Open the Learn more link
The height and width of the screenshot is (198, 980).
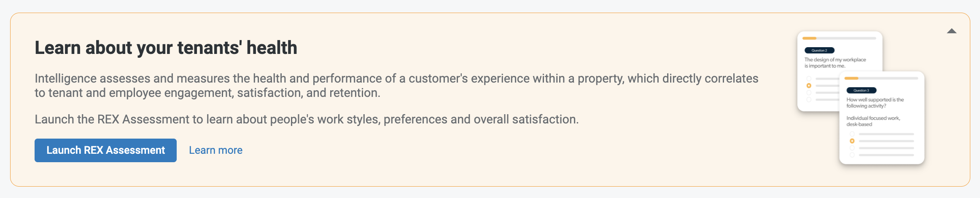coord(215,150)
